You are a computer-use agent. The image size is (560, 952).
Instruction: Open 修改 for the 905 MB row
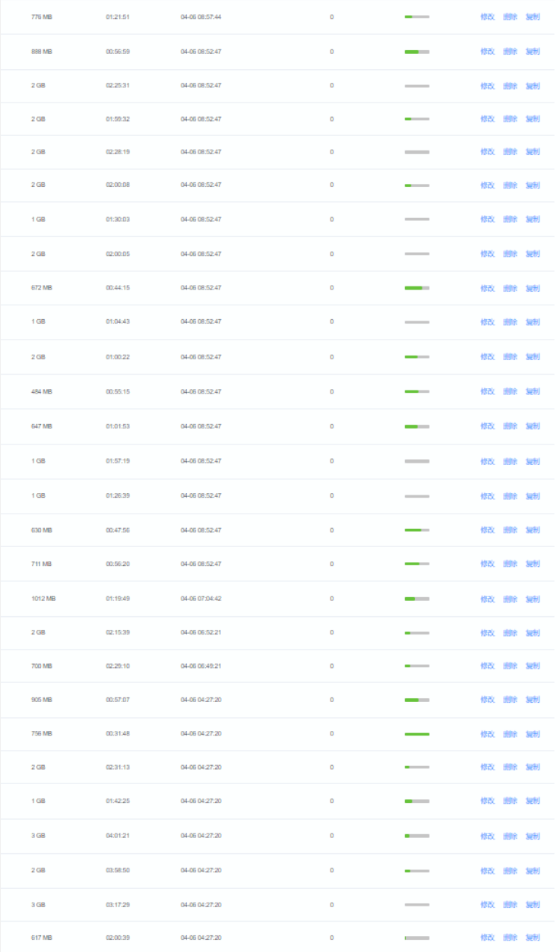point(487,701)
